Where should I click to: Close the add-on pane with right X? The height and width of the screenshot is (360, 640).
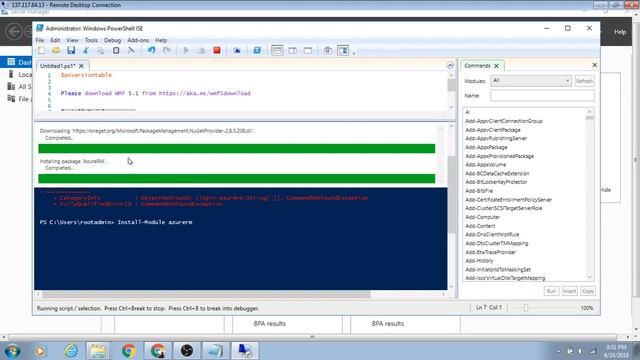click(594, 65)
